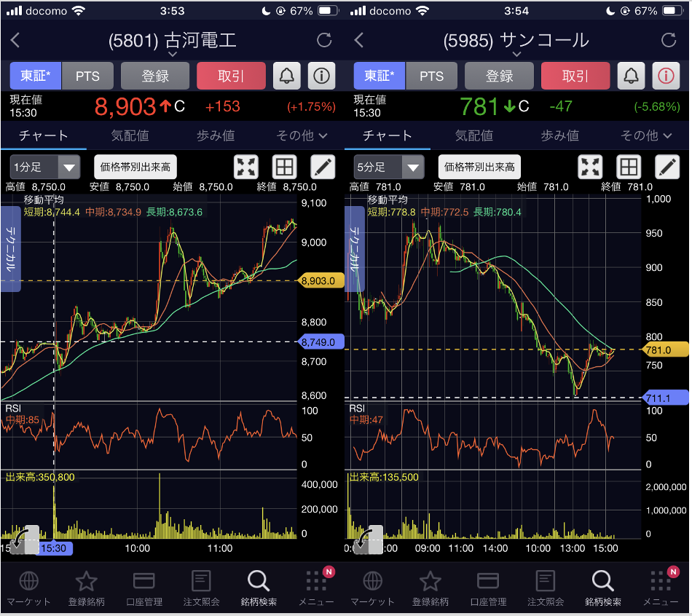The image size is (692, 616).
Task: Open マーケット in left screen bottom bar
Action: (x=28, y=588)
